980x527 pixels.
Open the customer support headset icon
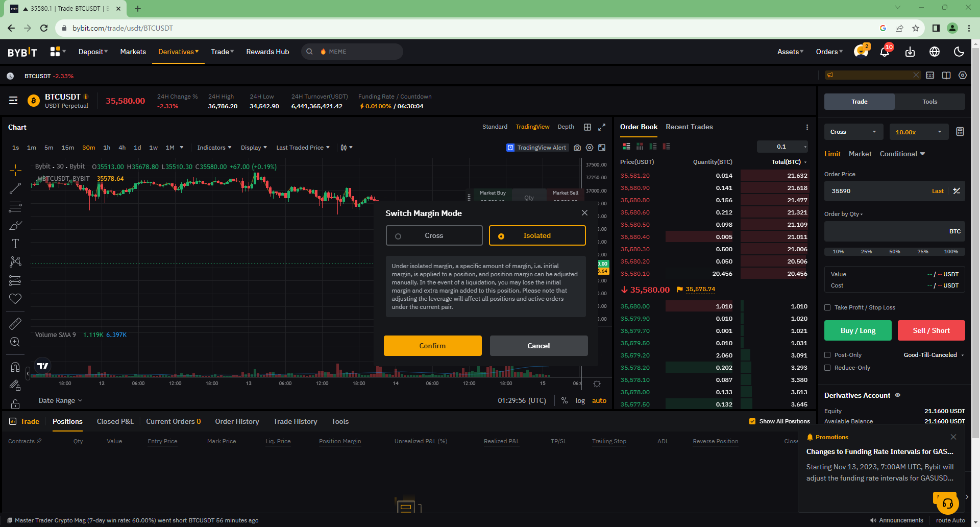(x=947, y=504)
